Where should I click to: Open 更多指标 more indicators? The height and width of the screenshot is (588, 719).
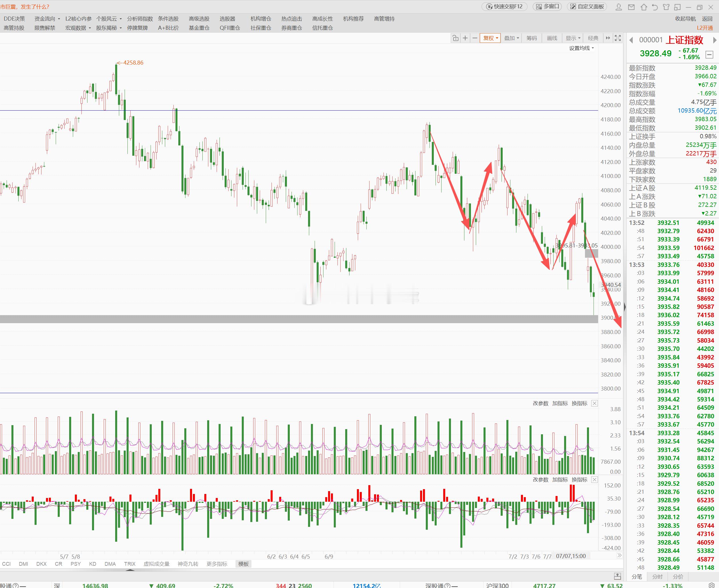point(217,564)
